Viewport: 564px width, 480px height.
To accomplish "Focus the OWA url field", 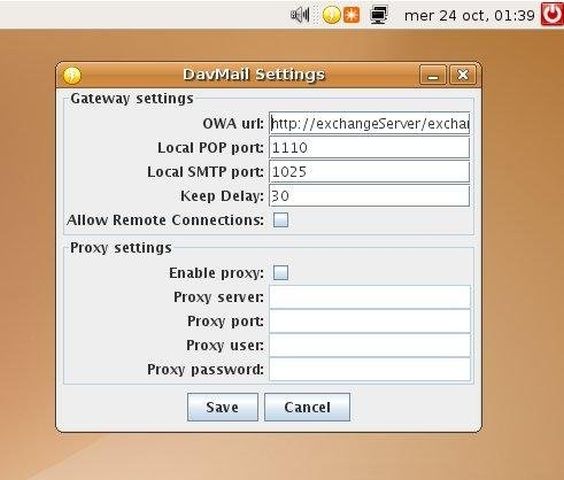I will click(369, 123).
